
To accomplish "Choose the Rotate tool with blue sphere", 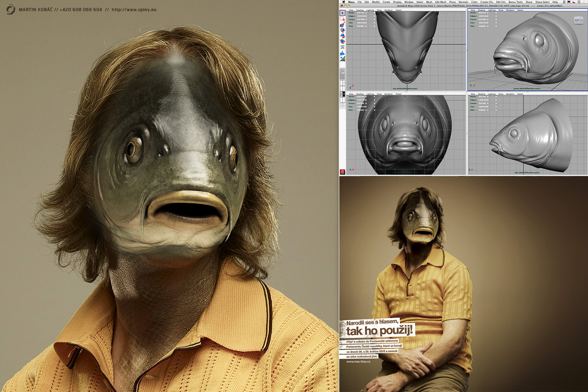I will point(343,36).
